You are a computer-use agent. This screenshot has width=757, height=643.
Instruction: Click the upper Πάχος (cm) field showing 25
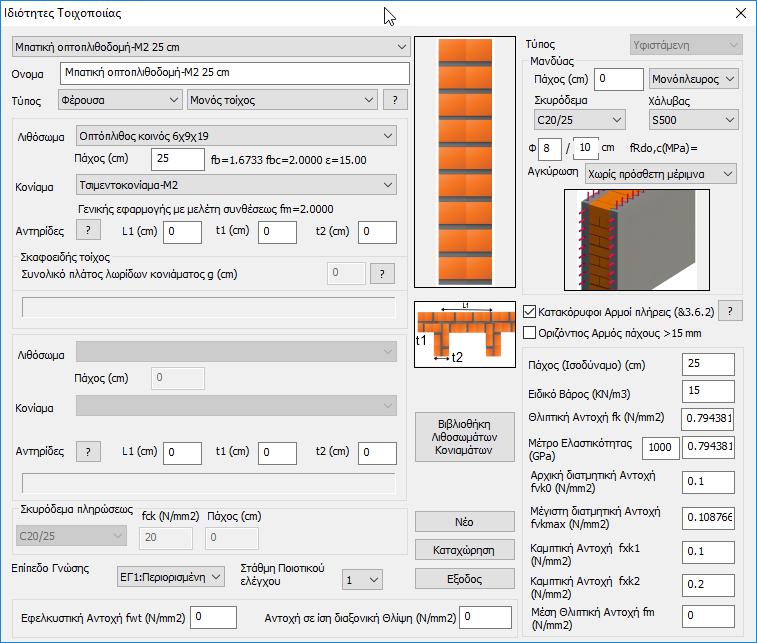178,159
